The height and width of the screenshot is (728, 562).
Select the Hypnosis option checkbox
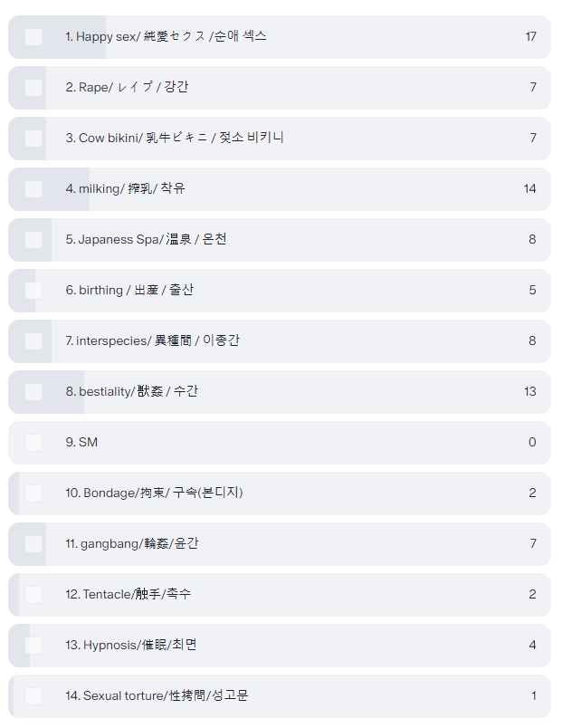pos(33,646)
